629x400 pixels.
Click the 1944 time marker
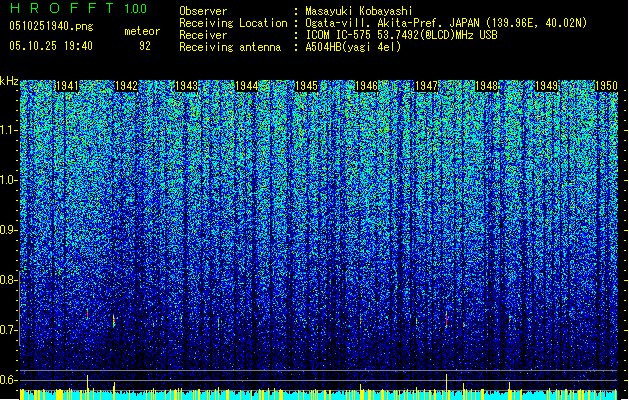(x=247, y=86)
